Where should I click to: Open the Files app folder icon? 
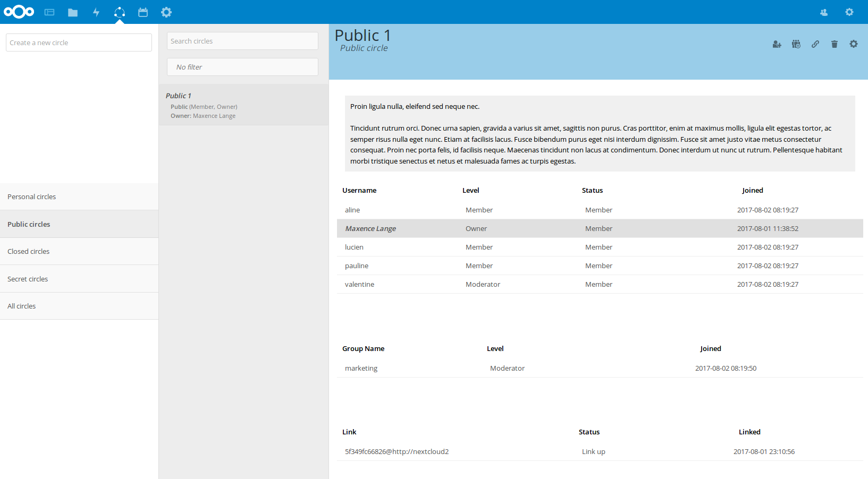click(73, 12)
